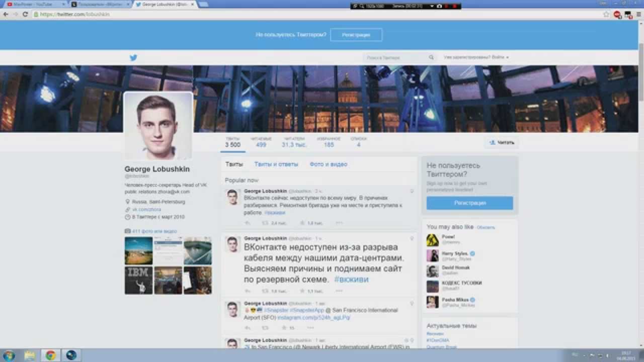The image size is (644, 362).
Task: Reply to the San Francisco Airport Snapster tweet
Action: coord(248,328)
